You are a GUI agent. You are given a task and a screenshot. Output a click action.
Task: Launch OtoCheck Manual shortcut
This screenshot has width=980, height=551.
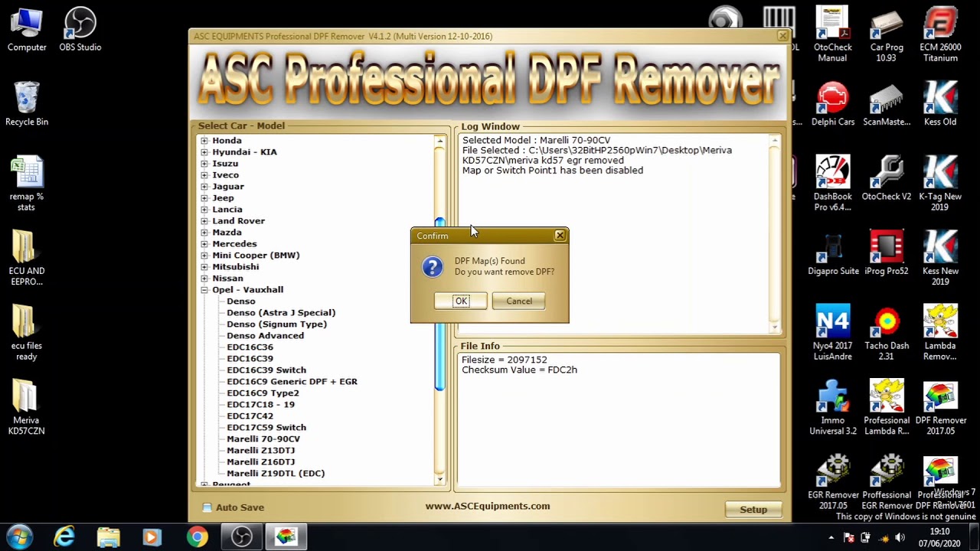point(832,34)
